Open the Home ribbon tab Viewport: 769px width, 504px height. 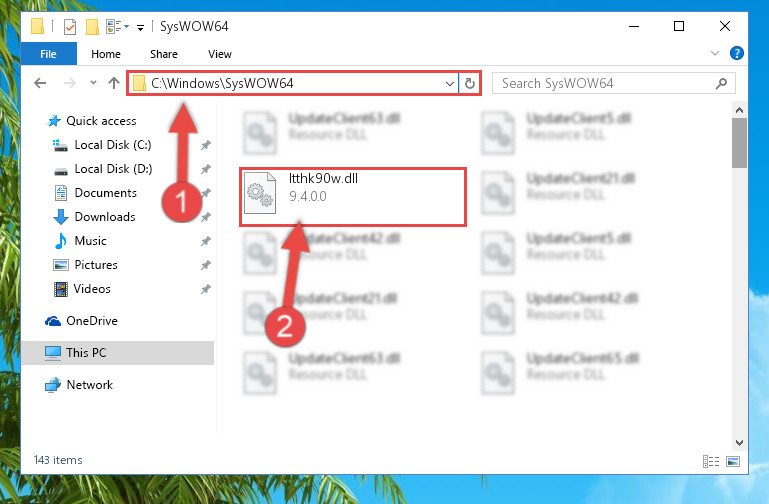pos(106,54)
